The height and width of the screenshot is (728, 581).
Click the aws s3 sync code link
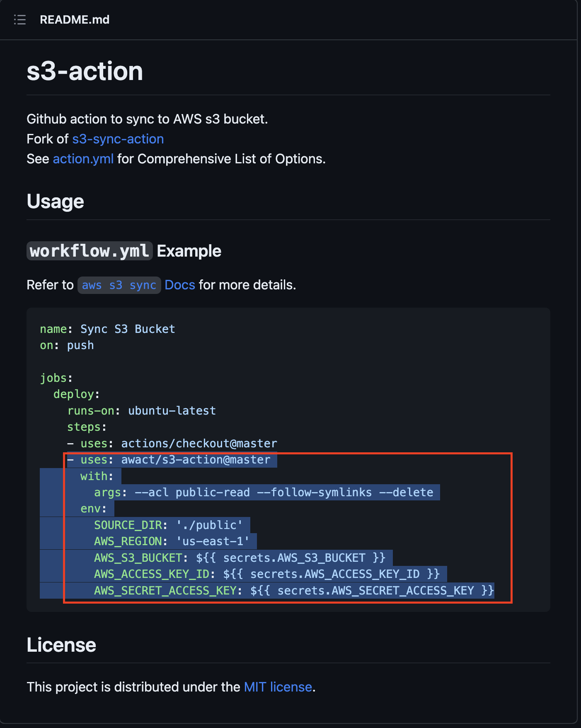(x=119, y=285)
